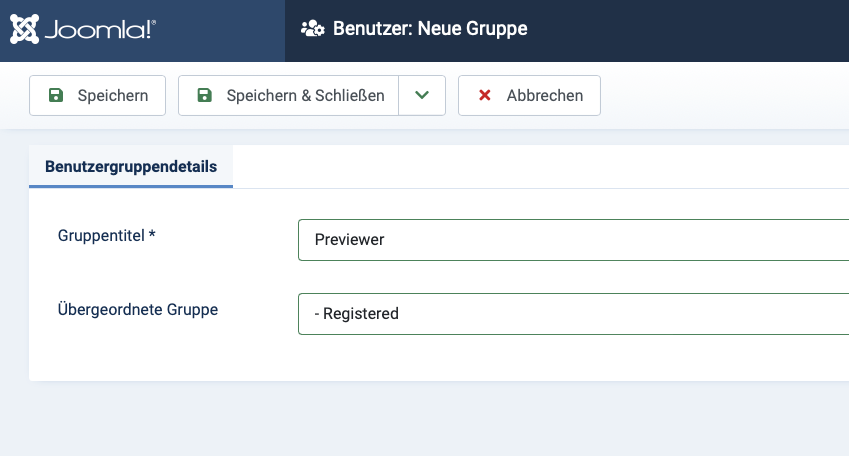Image resolution: width=849 pixels, height=456 pixels.
Task: Click the Joomla! wordmark text
Action: [99, 30]
